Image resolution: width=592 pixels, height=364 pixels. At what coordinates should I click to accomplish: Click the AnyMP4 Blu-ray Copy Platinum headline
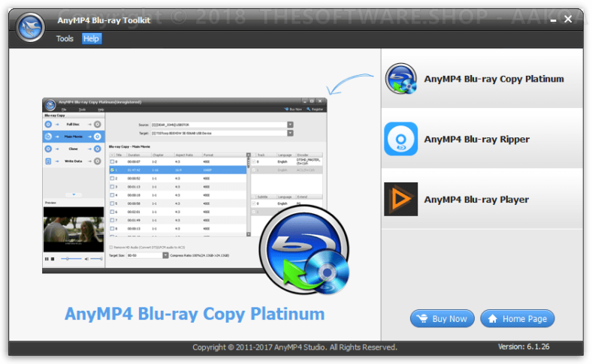tap(195, 314)
